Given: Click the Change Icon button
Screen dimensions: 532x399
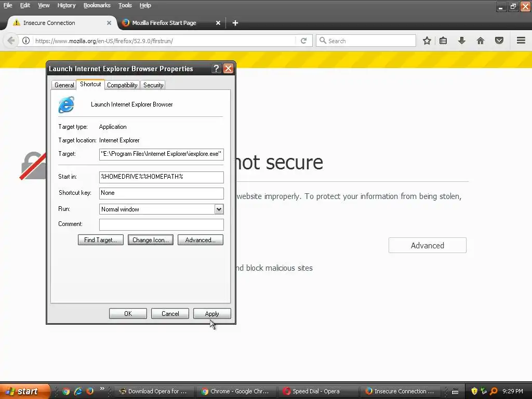Looking at the screenshot, I should [x=151, y=240].
